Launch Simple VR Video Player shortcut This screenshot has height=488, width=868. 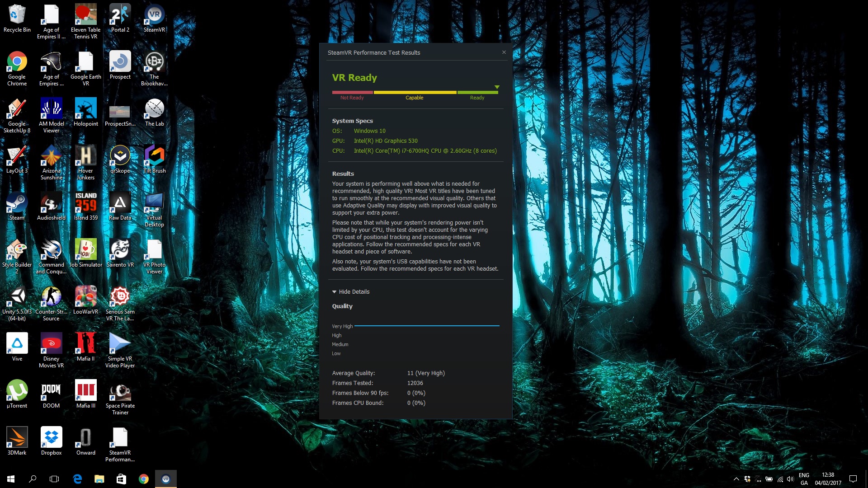coord(120,351)
